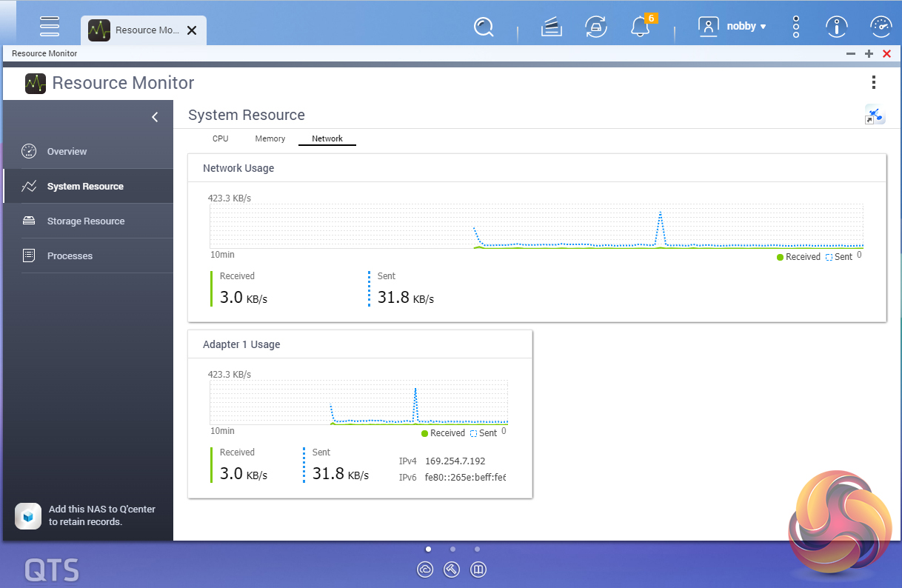Switch to the CPU tab
This screenshot has height=588, width=902.
(x=221, y=138)
